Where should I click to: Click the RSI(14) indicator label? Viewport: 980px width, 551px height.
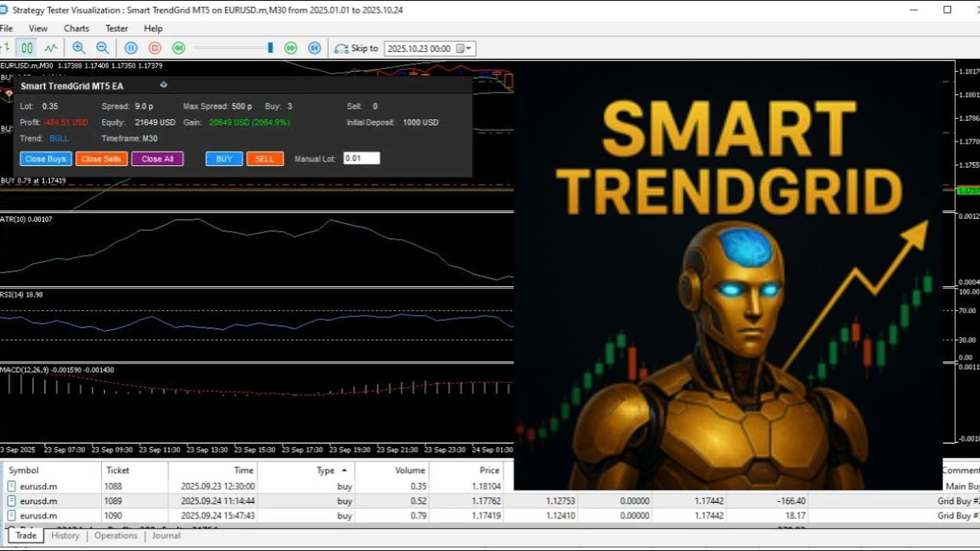[21, 295]
